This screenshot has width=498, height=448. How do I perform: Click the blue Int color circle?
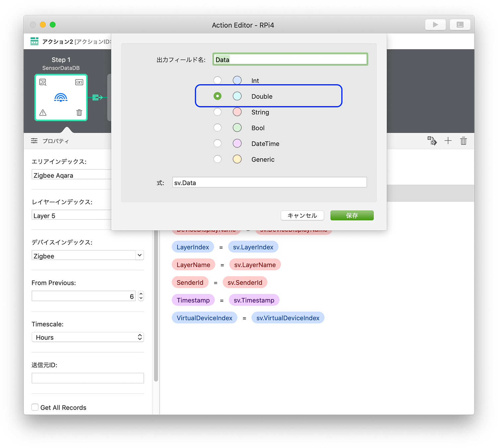pos(237,80)
